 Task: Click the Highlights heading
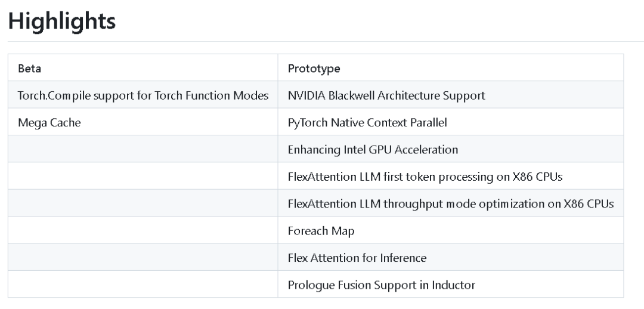pos(62,20)
